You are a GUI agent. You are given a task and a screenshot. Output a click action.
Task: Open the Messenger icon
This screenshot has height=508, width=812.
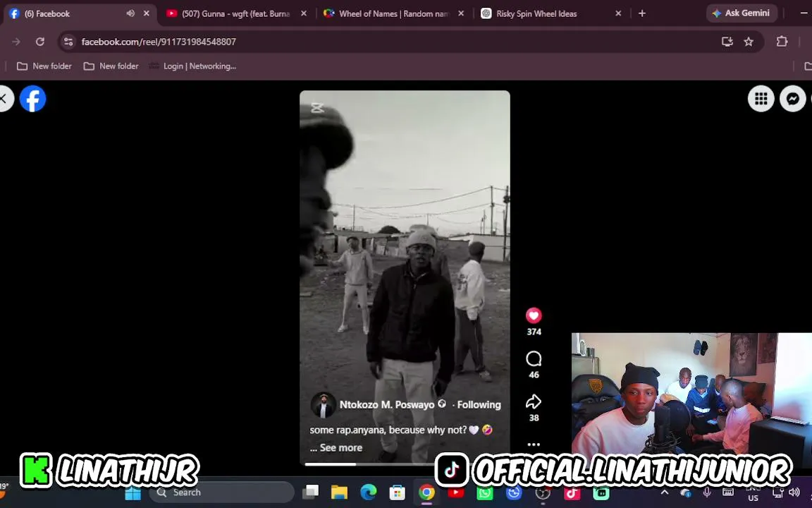click(x=793, y=99)
